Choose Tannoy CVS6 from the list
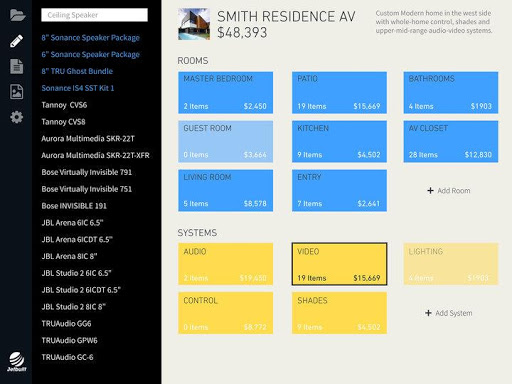Image resolution: width=512 pixels, height=384 pixels. [64, 105]
